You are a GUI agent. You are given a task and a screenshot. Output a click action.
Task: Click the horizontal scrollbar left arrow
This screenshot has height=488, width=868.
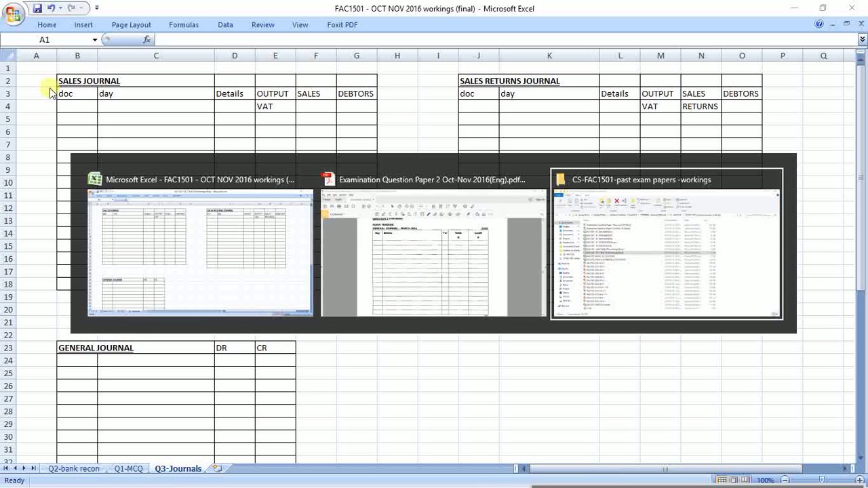click(525, 468)
